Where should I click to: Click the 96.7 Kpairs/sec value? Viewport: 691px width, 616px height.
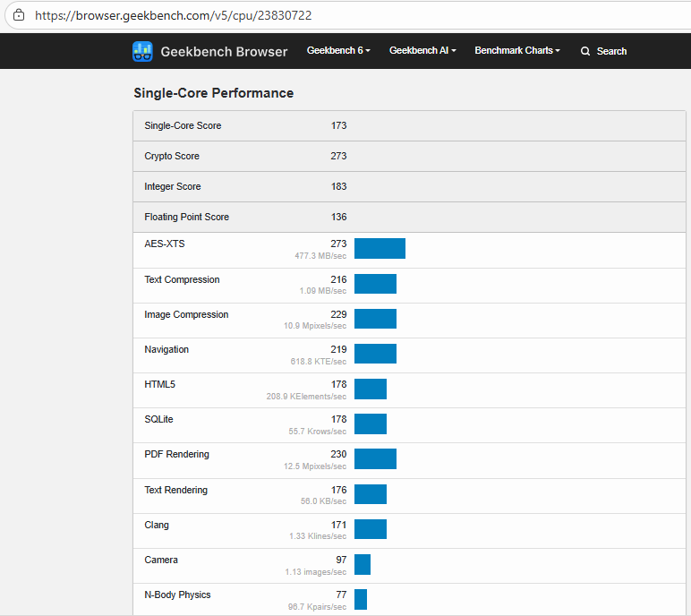click(x=317, y=607)
